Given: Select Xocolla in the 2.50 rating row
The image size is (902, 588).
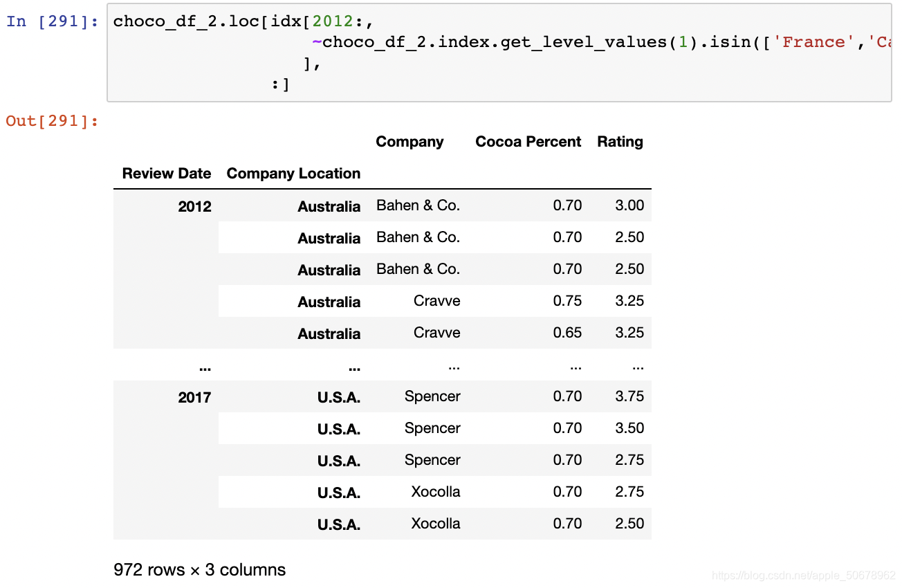Looking at the screenshot, I should coord(436,524).
